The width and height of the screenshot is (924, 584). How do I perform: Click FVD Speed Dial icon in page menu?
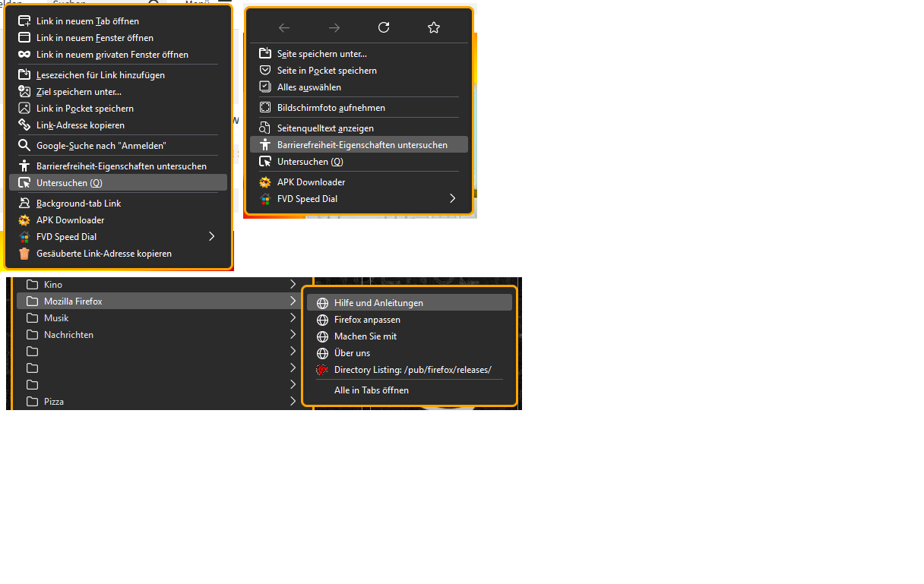click(265, 199)
